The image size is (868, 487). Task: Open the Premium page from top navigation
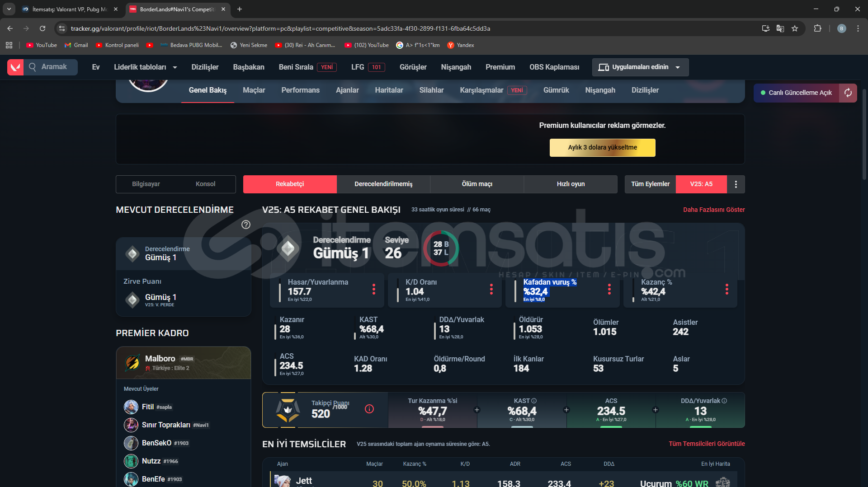(500, 67)
